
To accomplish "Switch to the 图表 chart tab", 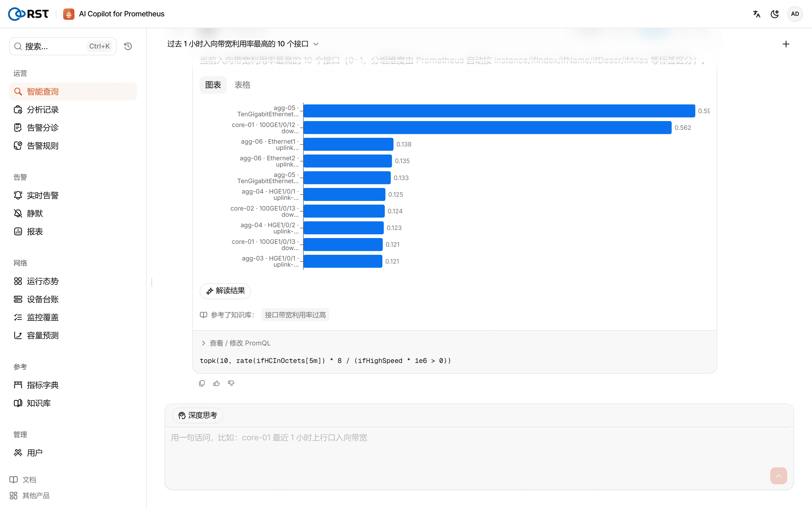I will tap(213, 85).
